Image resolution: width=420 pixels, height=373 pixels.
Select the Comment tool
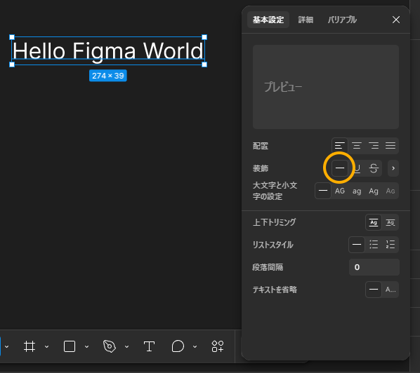178,346
